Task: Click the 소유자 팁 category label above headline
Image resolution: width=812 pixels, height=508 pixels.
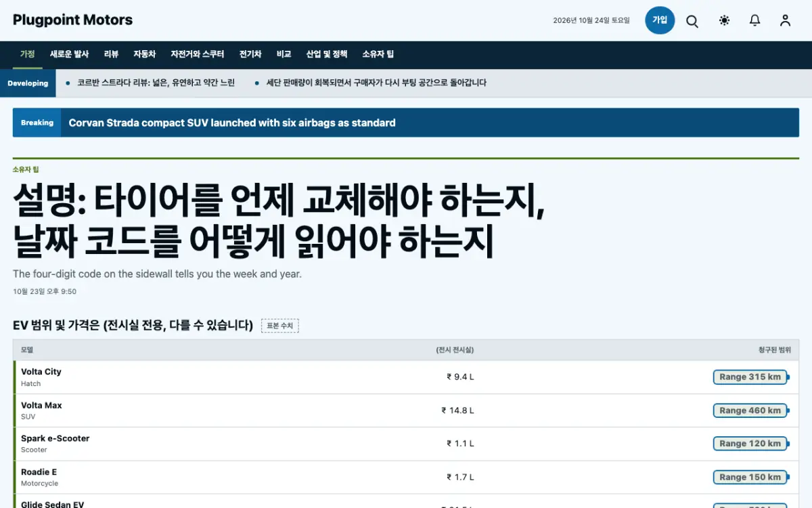Action: pos(26,169)
